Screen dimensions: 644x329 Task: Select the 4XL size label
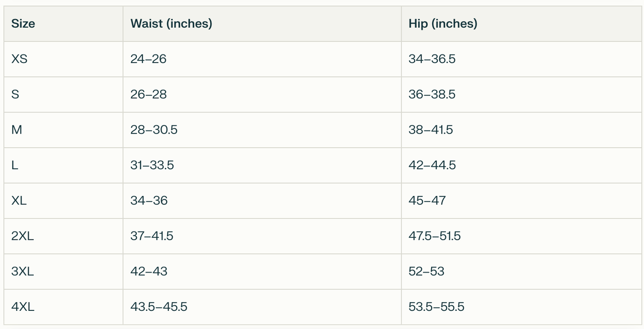(x=23, y=307)
